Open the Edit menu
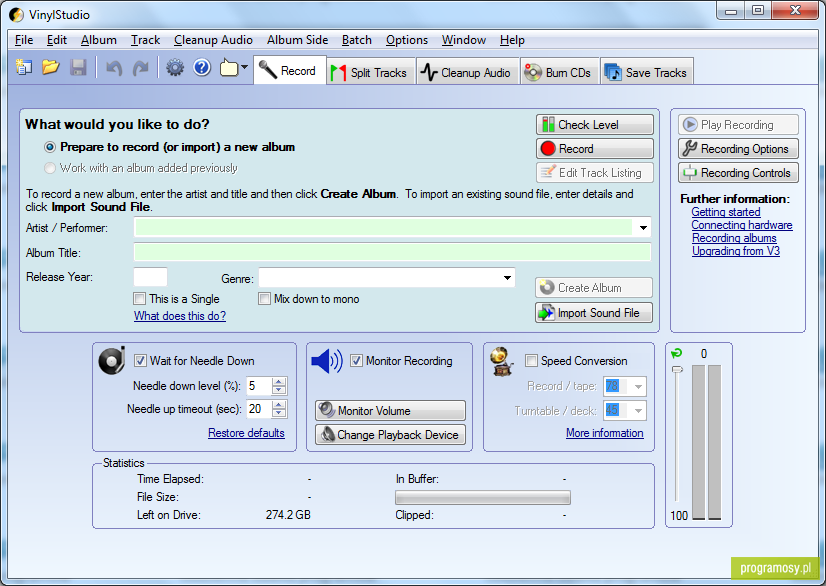 (x=56, y=40)
